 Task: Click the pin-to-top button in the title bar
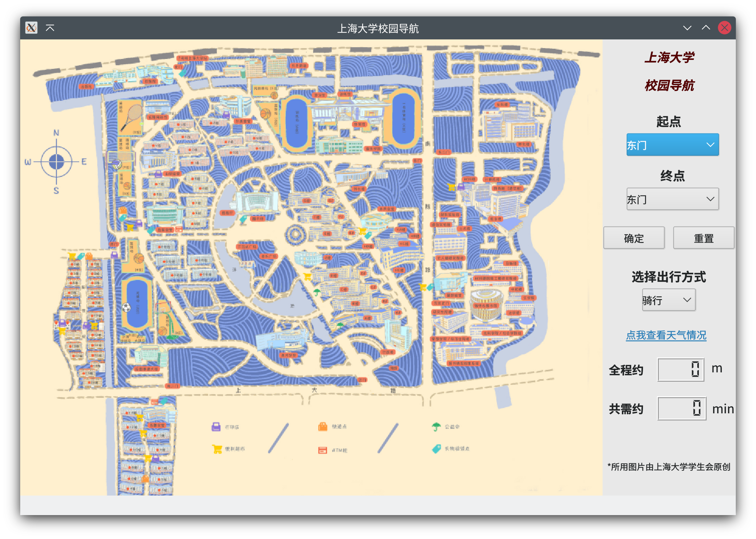click(x=51, y=28)
